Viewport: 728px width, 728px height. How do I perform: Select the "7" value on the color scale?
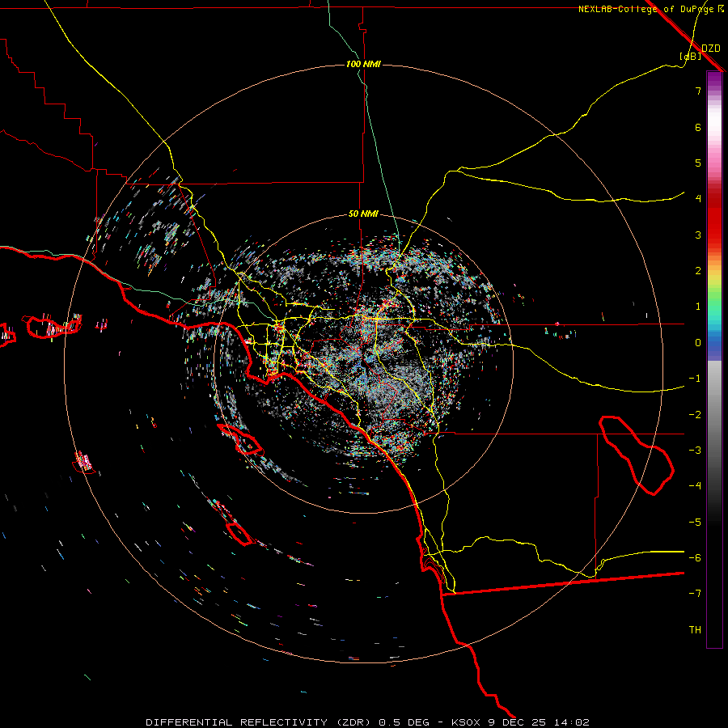[x=698, y=91]
